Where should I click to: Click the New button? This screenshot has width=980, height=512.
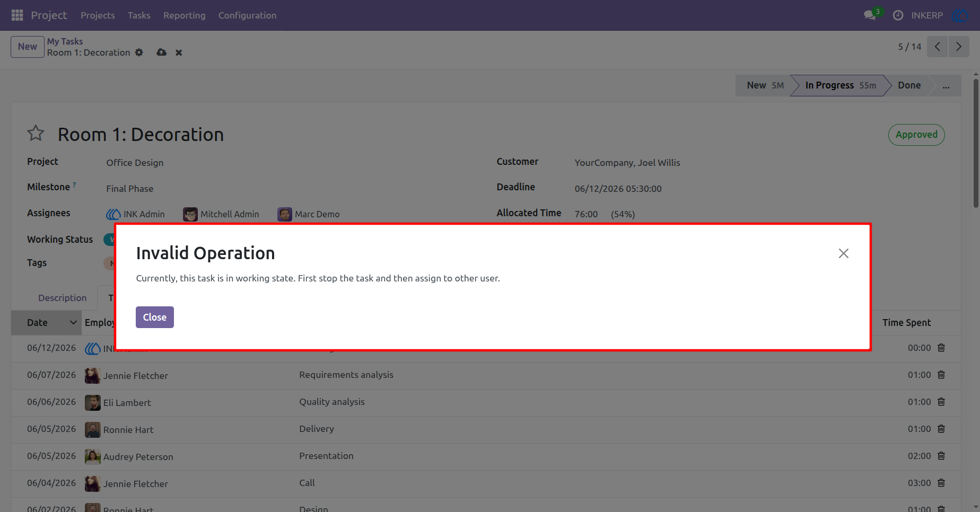click(x=28, y=47)
